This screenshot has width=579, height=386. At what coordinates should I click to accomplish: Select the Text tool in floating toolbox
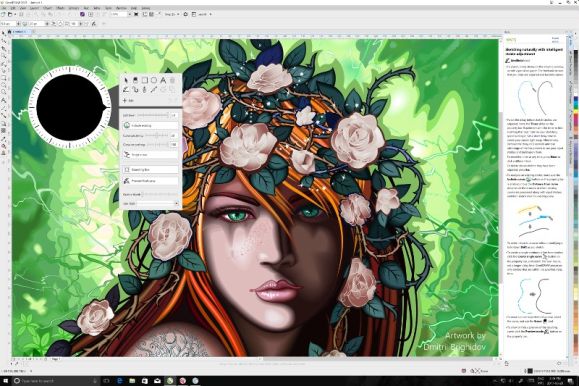[x=163, y=80]
